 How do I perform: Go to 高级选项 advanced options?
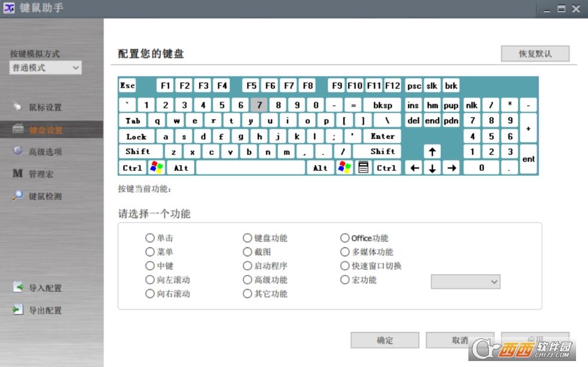pyautogui.click(x=45, y=152)
